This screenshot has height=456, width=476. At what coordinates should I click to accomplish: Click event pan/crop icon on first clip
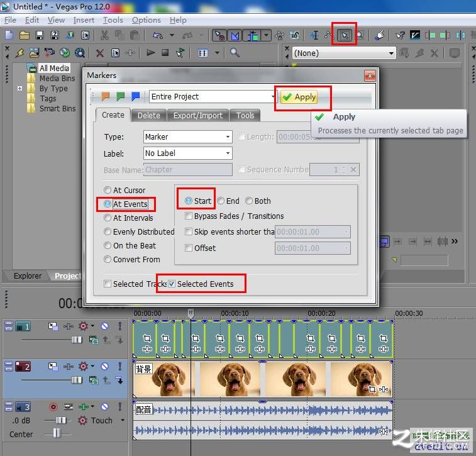tap(147, 338)
